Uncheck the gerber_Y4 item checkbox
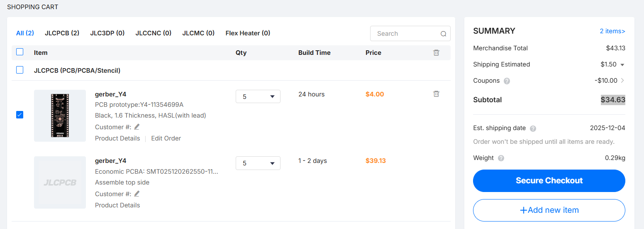 pyautogui.click(x=20, y=115)
